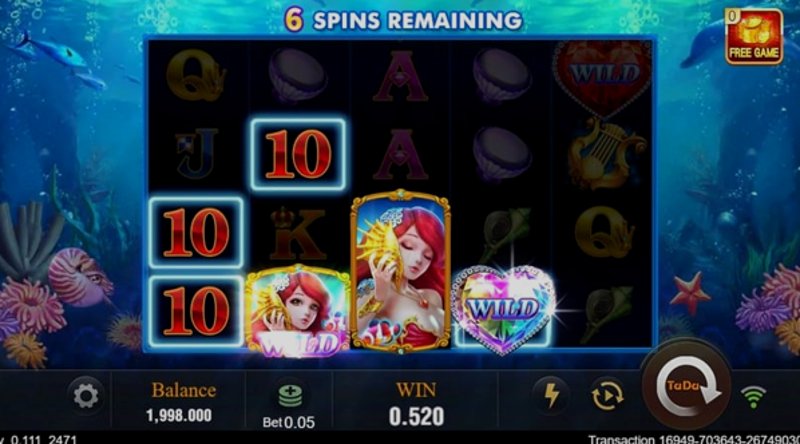Screen dimensions: 800x444
Task: Enable the auto-spin arrows icon
Action: pos(607,394)
